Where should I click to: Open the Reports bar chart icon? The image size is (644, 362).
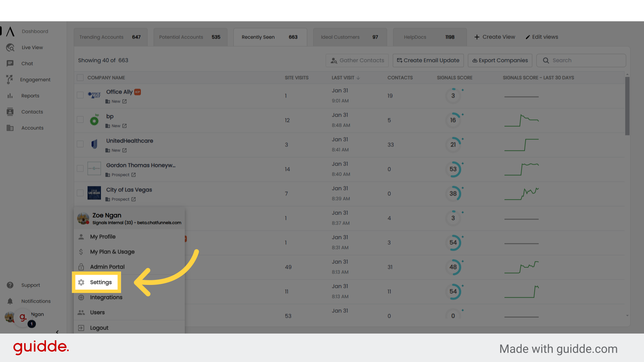(x=10, y=96)
